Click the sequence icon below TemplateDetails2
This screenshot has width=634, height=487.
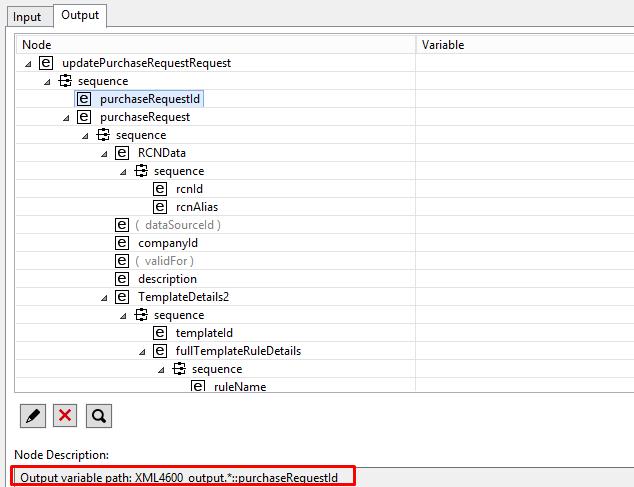click(141, 315)
